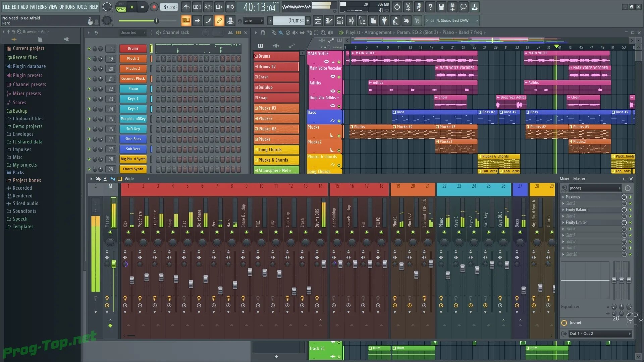Expand the Recent files section
This screenshot has height=362, width=644.
(x=25, y=57)
